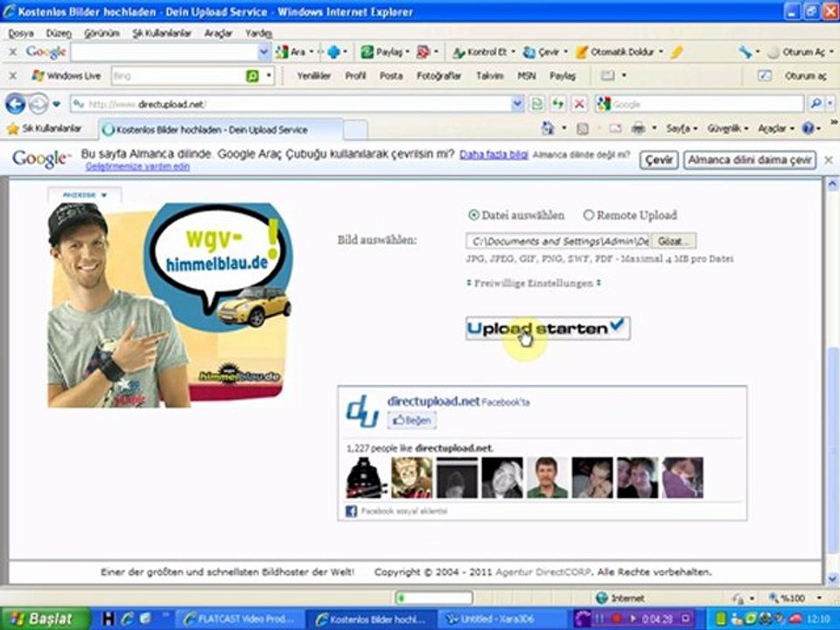This screenshot has height=630, width=840.
Task: Open the Güvenlik safety menu dropdown
Action: [x=727, y=129]
